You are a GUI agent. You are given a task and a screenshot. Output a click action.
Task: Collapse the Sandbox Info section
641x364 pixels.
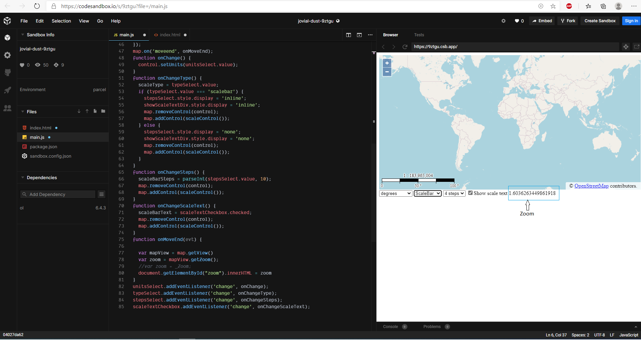pyautogui.click(x=23, y=35)
